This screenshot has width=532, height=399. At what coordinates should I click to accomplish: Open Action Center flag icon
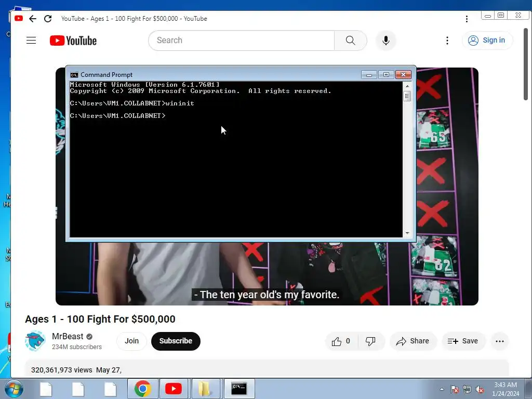coord(455,389)
